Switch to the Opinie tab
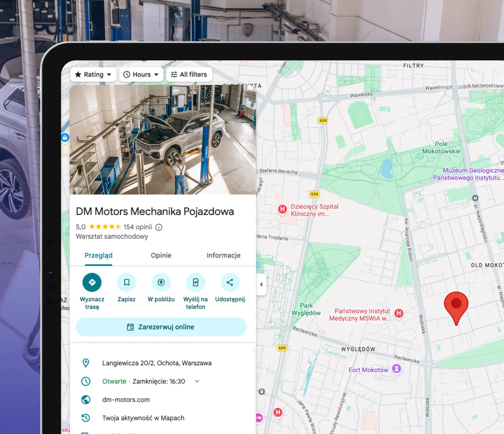 [x=161, y=255]
